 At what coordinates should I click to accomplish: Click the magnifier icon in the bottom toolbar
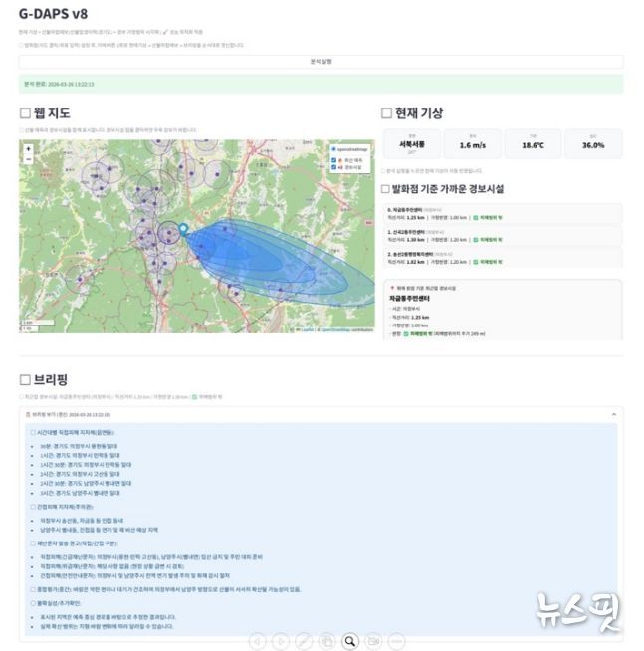(x=350, y=641)
